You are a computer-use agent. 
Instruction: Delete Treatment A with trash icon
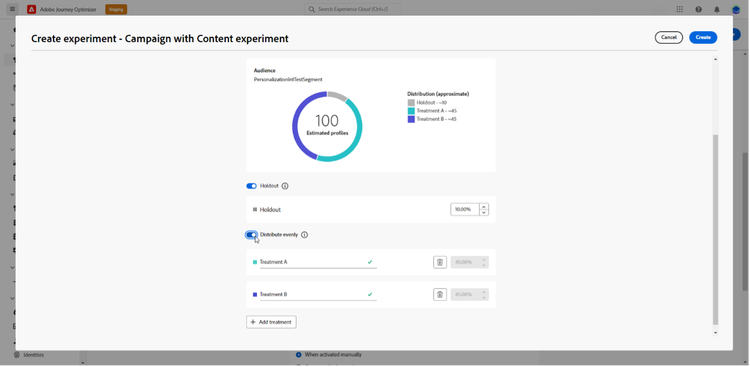[440, 262]
